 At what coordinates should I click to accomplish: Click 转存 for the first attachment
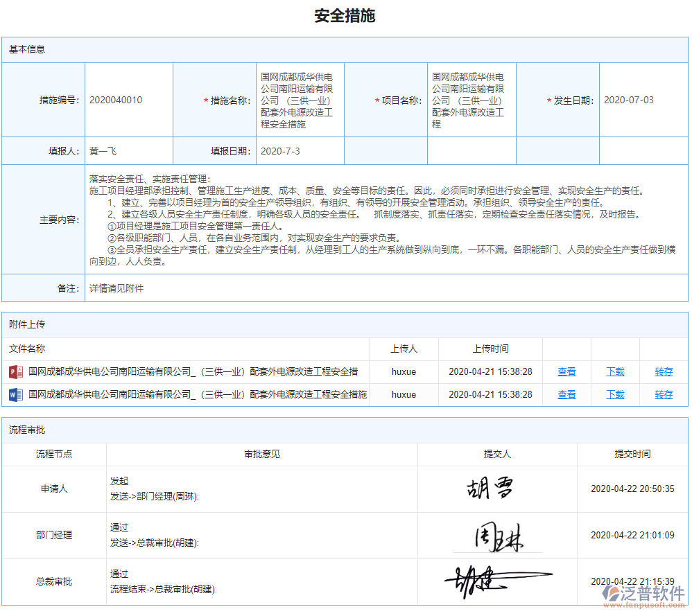point(664,371)
